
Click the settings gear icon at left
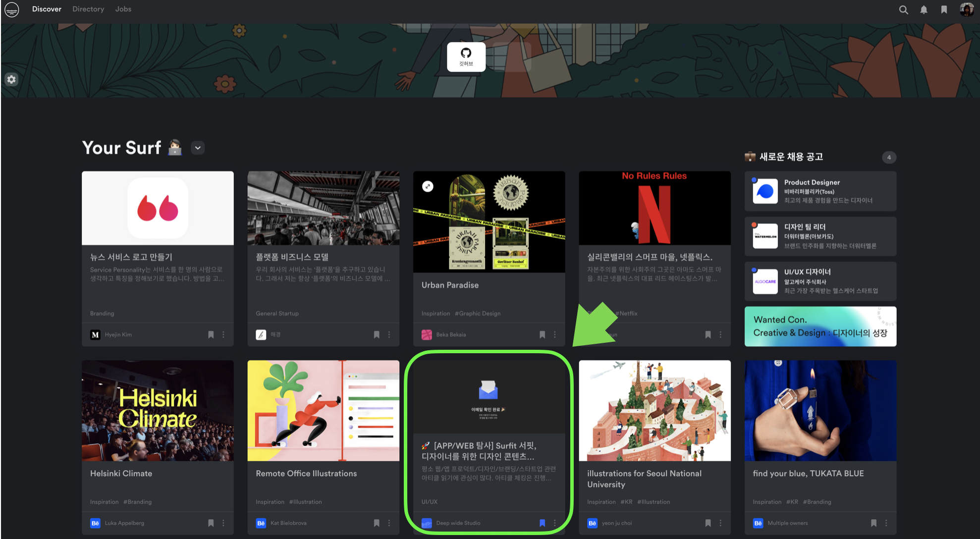11,79
